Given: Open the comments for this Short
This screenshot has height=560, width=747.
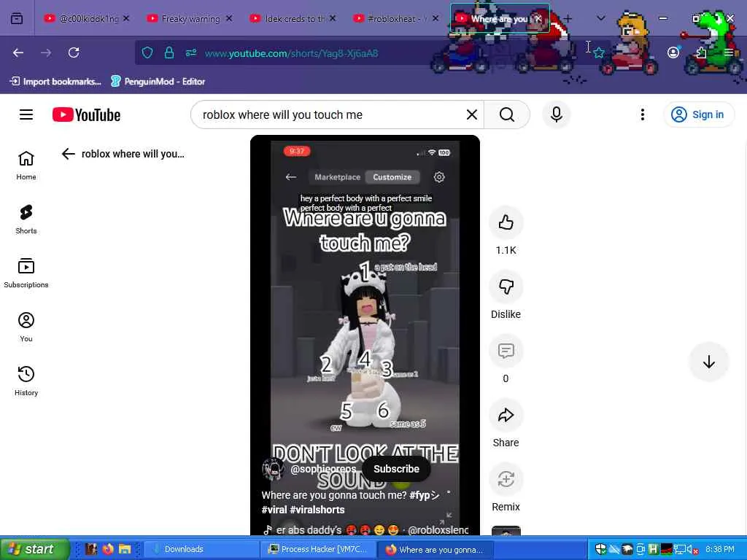Looking at the screenshot, I should click(x=506, y=351).
